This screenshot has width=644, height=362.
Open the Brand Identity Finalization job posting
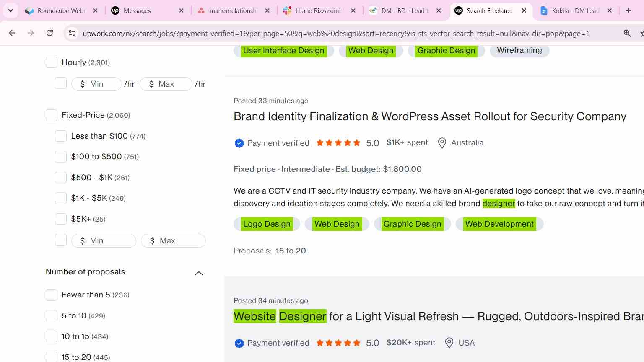coord(430,116)
